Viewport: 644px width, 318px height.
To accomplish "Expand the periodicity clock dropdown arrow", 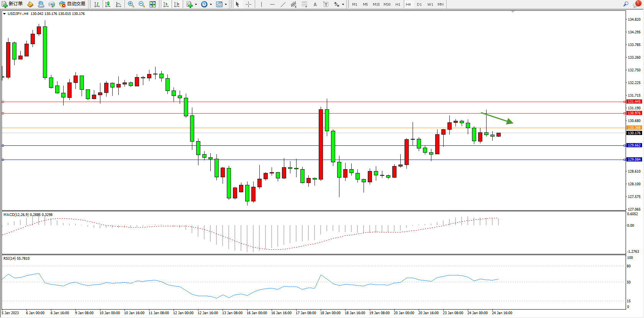I will (211, 5).
